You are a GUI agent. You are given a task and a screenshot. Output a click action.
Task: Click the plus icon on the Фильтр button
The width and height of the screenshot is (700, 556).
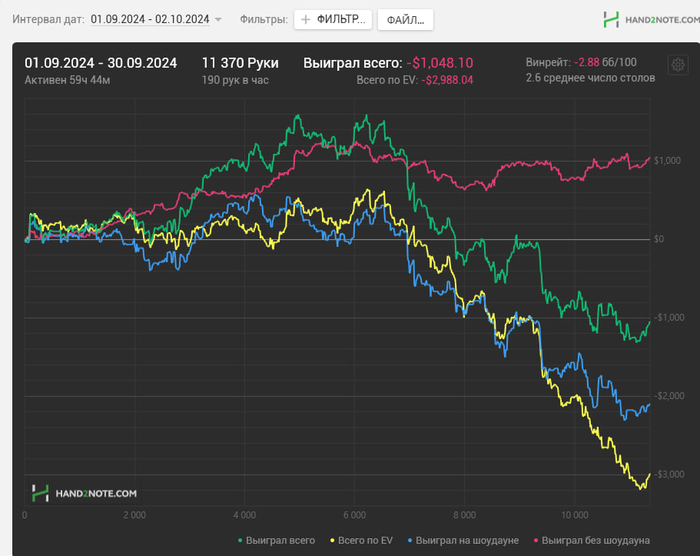pos(305,19)
